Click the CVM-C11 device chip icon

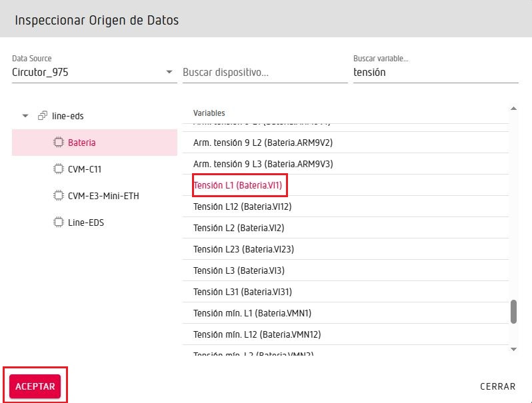pyautogui.click(x=59, y=169)
